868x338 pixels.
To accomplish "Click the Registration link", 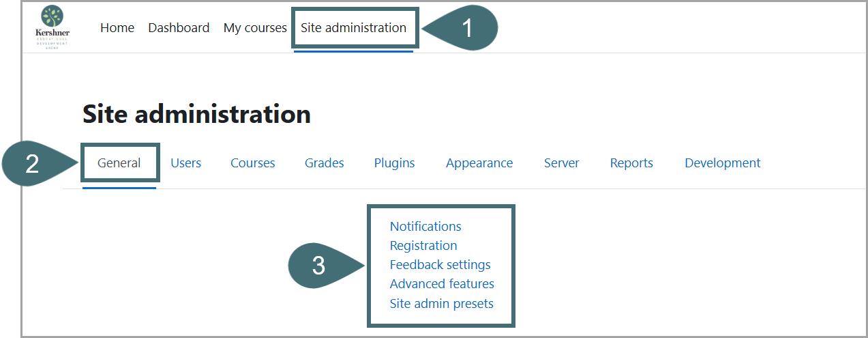I will 423,246.
